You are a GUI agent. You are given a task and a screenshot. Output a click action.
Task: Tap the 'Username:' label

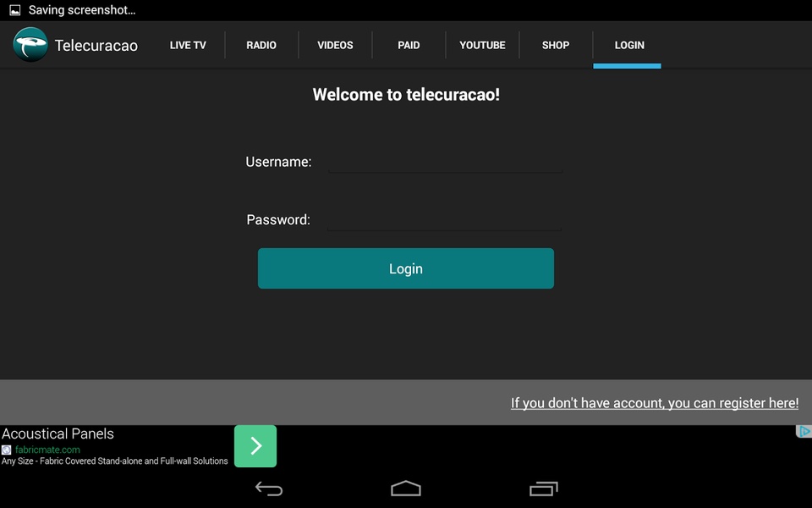coord(278,162)
